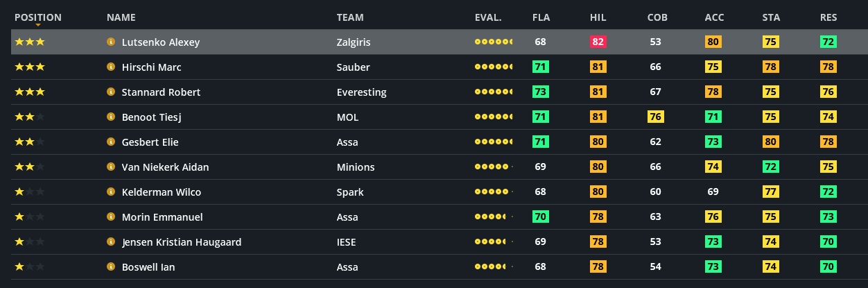868x288 pixels.
Task: Sort list by NAME column header
Action: click(121, 17)
